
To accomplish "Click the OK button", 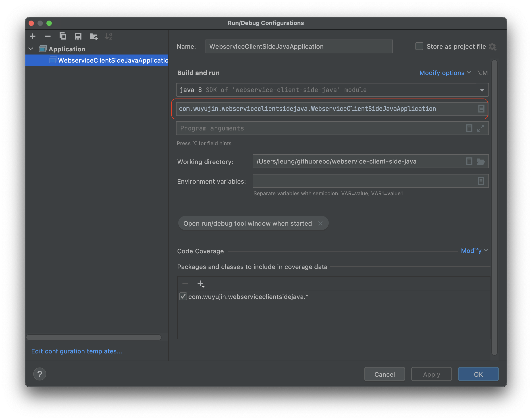I will [x=478, y=374].
